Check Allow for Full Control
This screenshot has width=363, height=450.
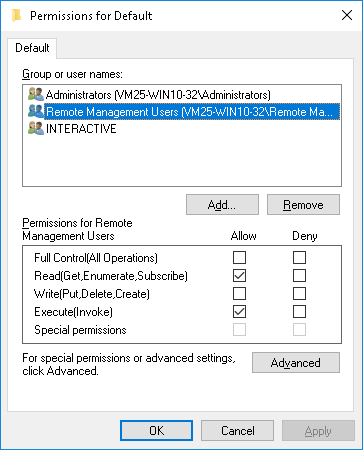pos(239,258)
